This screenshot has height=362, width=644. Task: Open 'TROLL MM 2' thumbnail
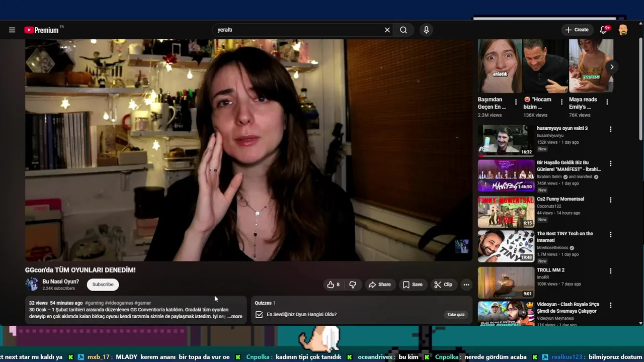coord(506,283)
